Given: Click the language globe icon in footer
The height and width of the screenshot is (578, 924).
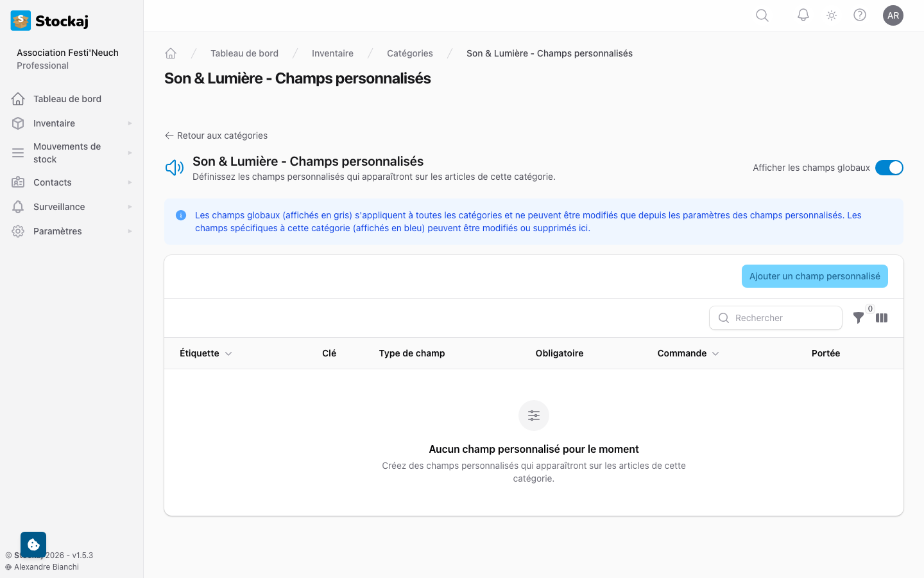Looking at the screenshot, I should [x=8, y=567].
